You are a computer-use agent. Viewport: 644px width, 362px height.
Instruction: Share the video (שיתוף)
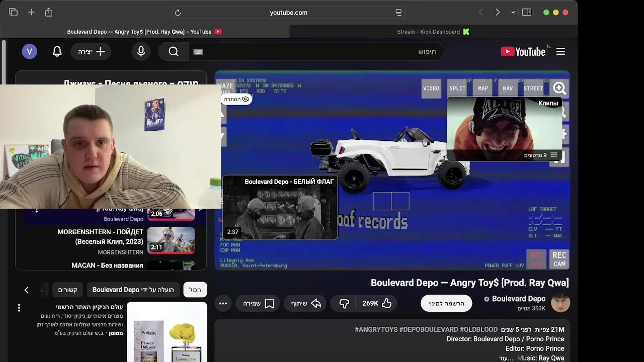point(306,303)
